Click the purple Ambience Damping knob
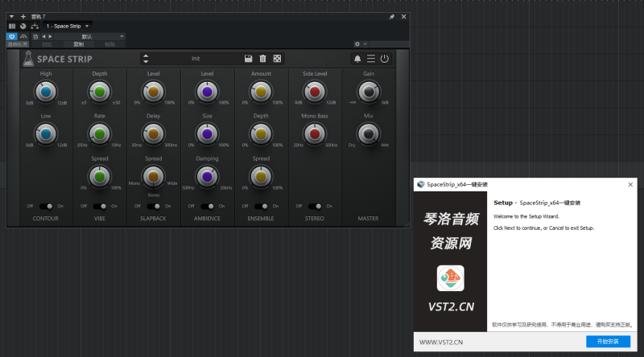 207,177
